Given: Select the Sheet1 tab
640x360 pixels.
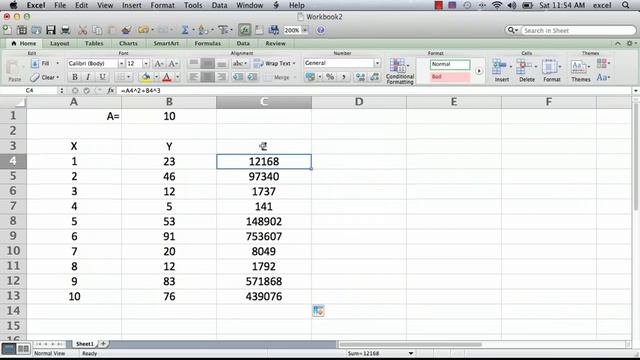Looking at the screenshot, I should pos(84,344).
